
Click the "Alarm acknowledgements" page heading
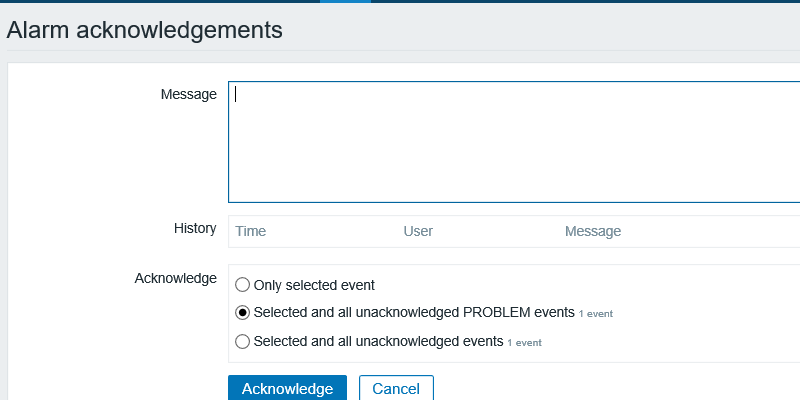tap(145, 30)
